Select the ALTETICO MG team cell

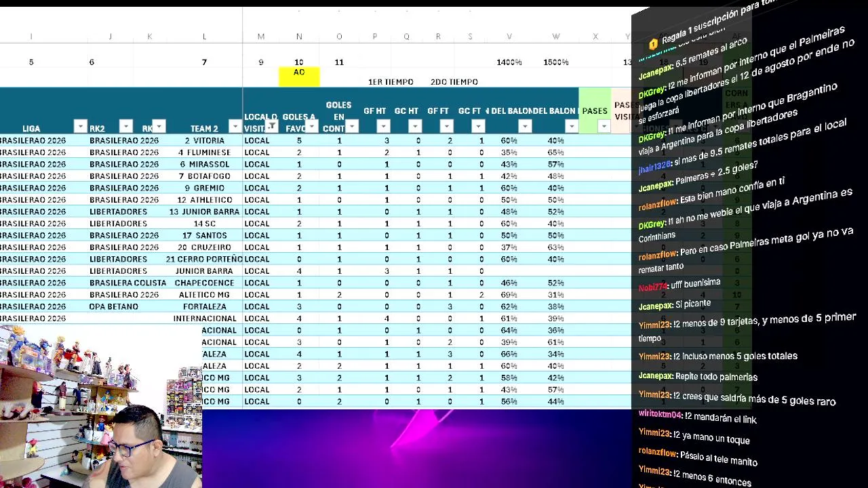click(x=204, y=295)
